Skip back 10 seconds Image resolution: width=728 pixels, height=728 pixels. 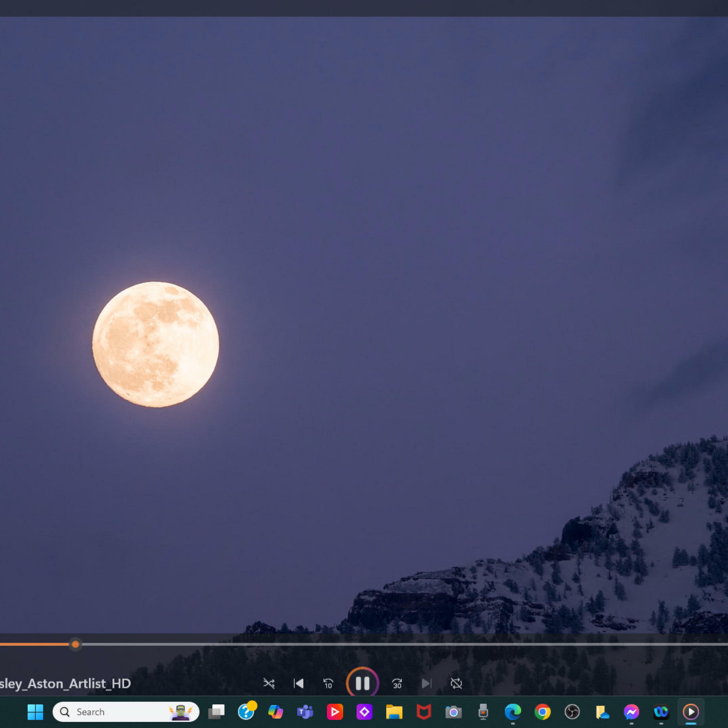[328, 683]
